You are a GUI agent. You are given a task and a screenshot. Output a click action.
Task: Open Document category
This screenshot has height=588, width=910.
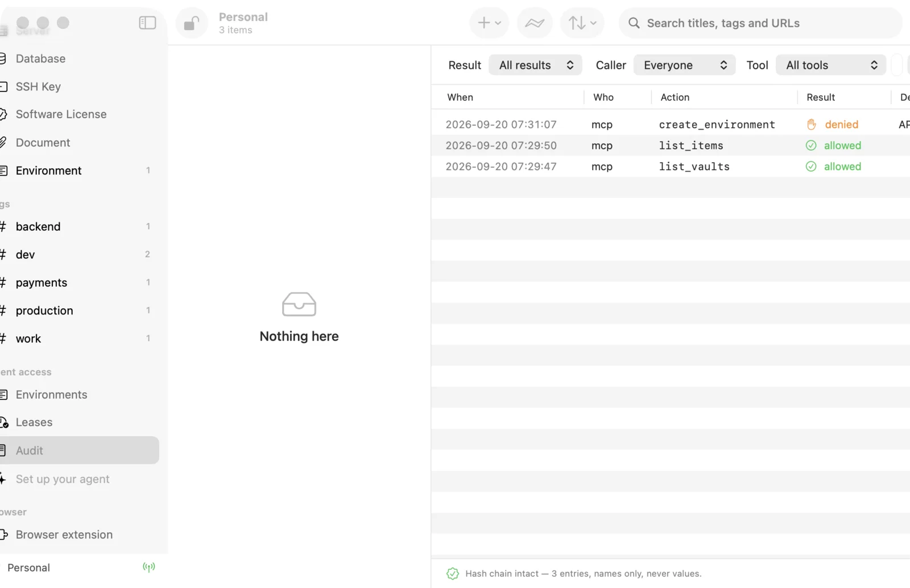[x=80, y=143]
